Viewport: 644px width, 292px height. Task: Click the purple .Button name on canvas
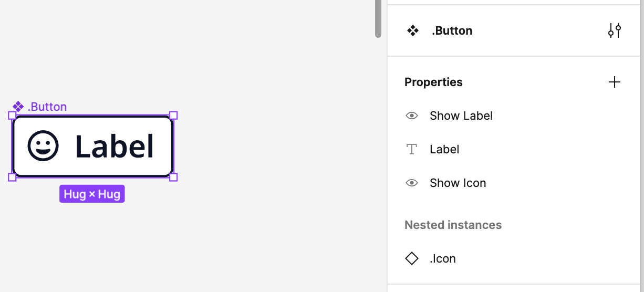tap(47, 107)
